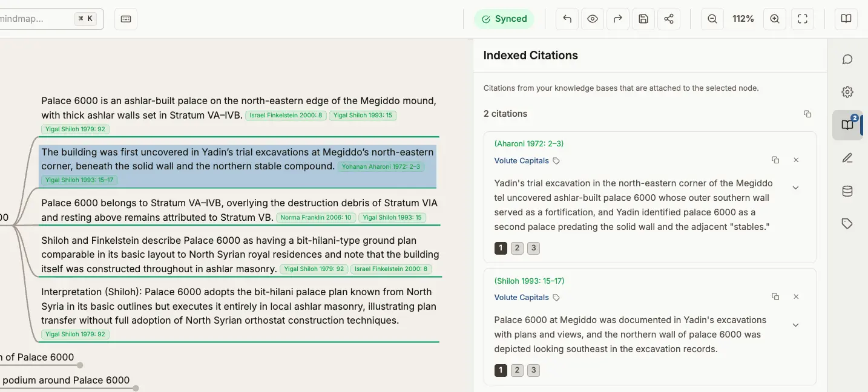Click the mindmap search field
The height and width of the screenshot is (392, 868).
coord(51,19)
